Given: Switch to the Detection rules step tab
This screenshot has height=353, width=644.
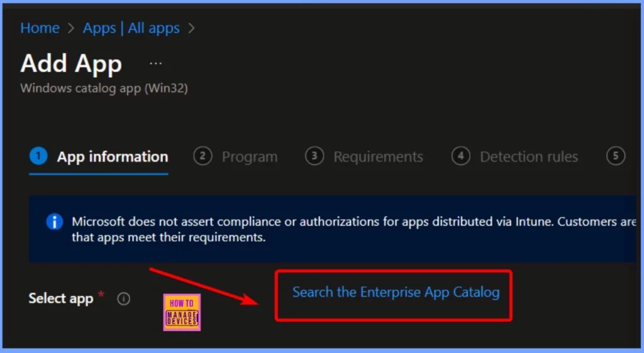Looking at the screenshot, I should 514,156.
